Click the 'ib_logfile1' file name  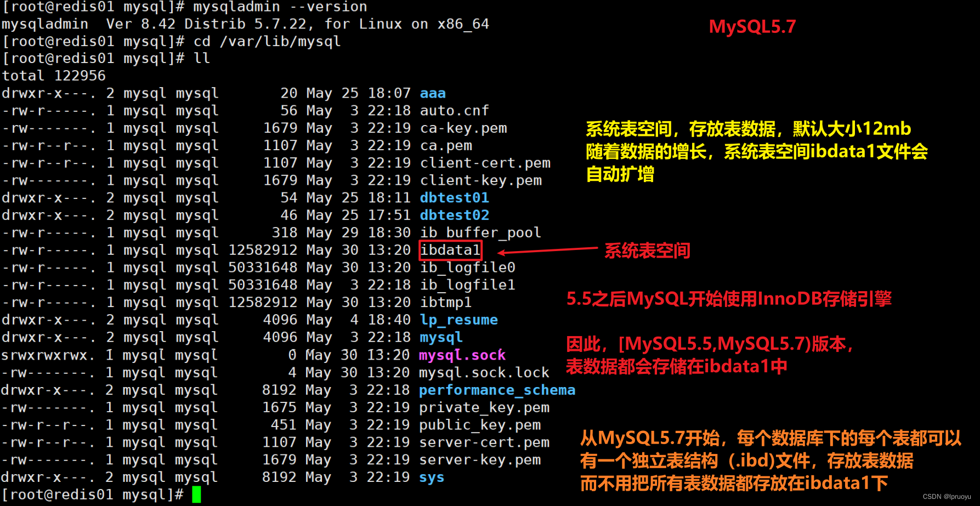[x=468, y=285]
